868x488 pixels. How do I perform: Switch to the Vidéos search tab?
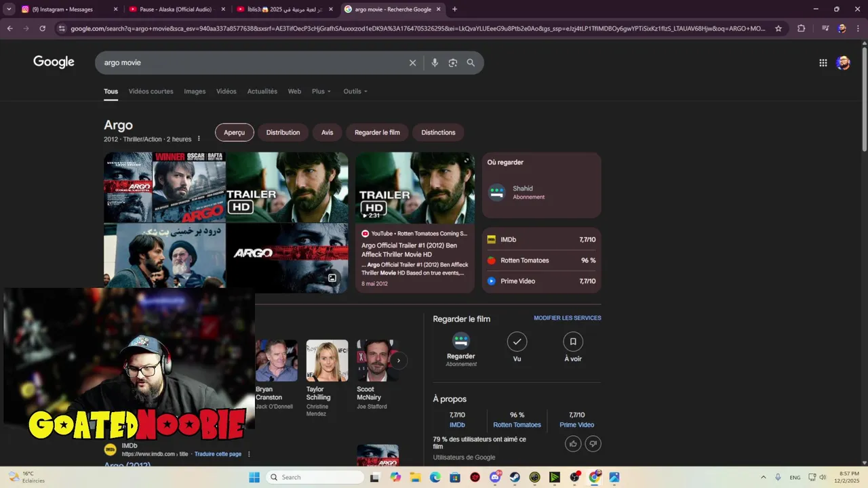point(226,91)
